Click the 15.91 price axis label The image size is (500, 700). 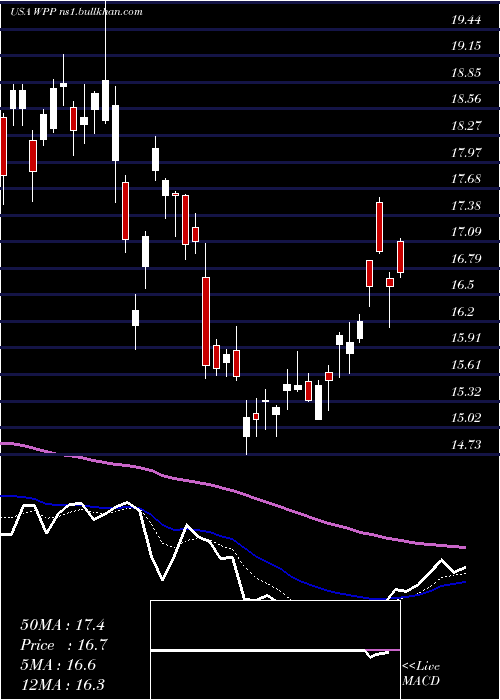pyautogui.click(x=467, y=338)
